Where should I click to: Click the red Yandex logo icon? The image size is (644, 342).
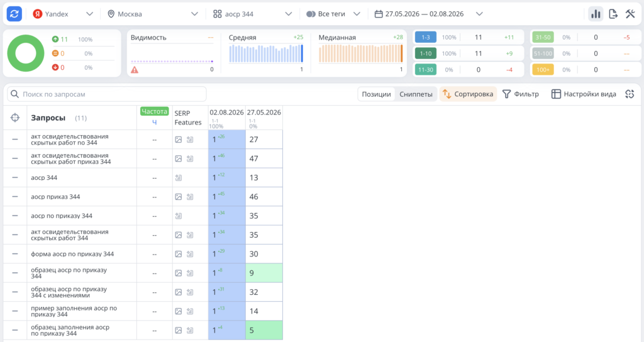pos(37,14)
